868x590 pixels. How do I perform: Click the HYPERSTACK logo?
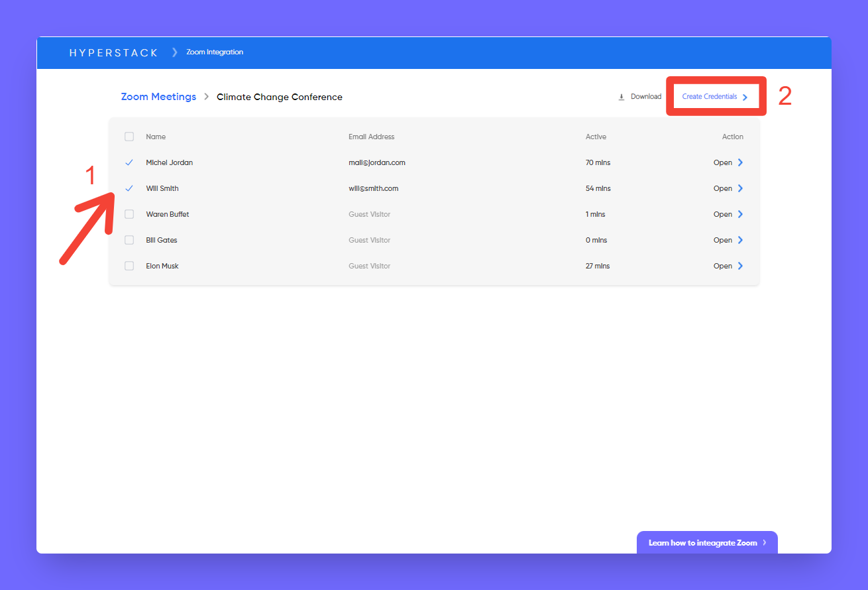113,52
